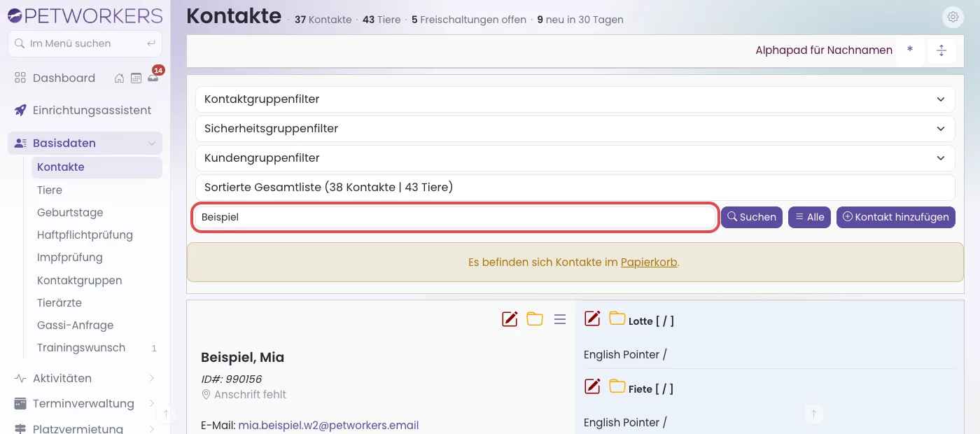Collapse the Basisdaten menu chevron

tap(151, 143)
